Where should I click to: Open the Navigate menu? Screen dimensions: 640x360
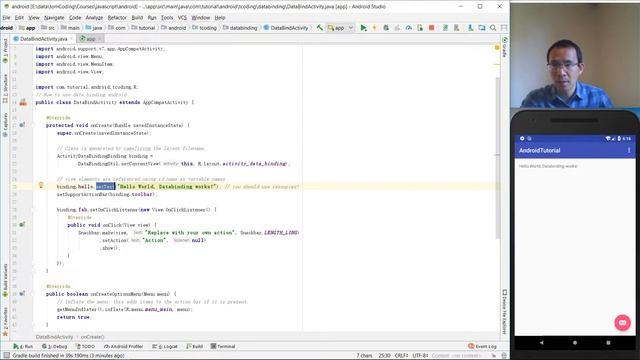[x=54, y=18]
